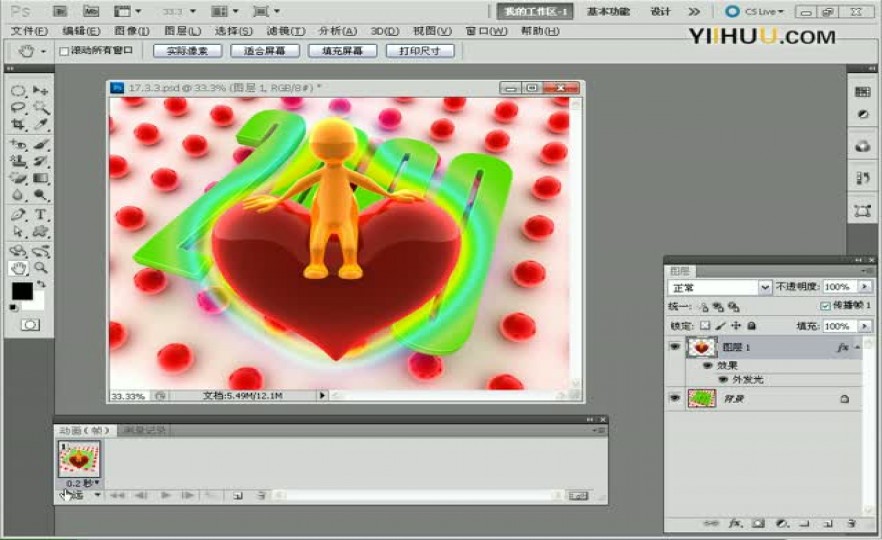Select the Crop tool
The width and height of the screenshot is (882, 540).
tap(18, 124)
